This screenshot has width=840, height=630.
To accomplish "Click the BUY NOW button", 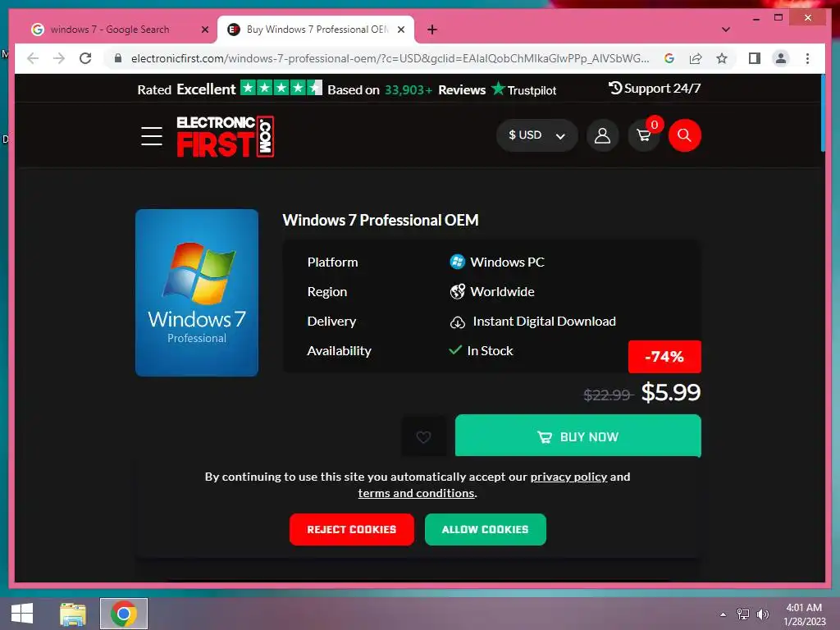I will click(578, 436).
